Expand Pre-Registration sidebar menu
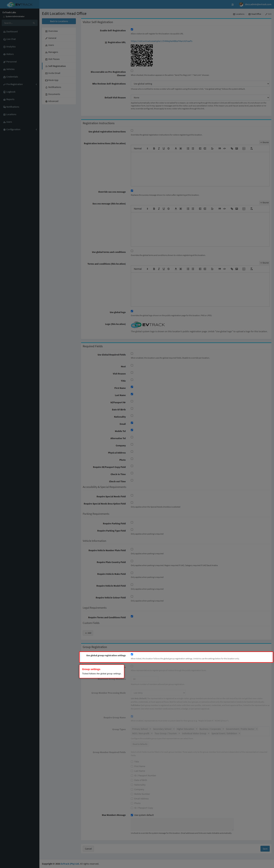This screenshot has height=868, width=274. [20, 84]
